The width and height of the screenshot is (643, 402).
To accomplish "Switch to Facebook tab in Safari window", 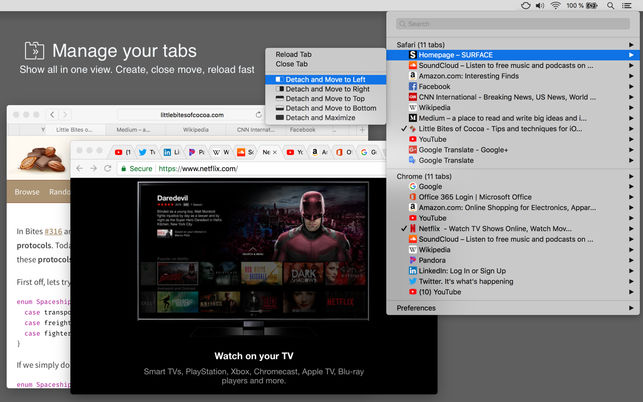I will tap(303, 130).
